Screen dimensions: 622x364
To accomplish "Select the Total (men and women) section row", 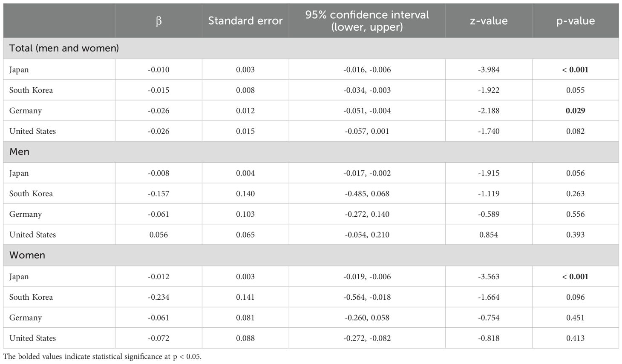I will coord(64,48).
